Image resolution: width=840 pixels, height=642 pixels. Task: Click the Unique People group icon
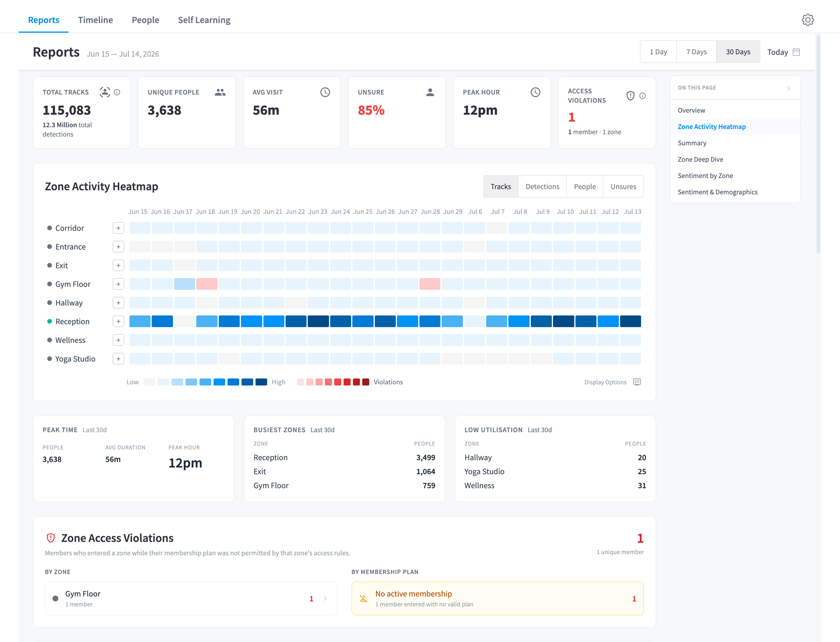tap(220, 92)
